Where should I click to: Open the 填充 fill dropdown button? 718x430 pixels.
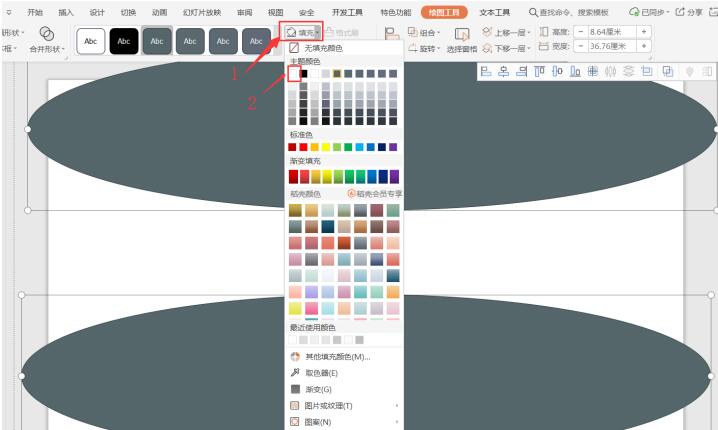click(301, 33)
